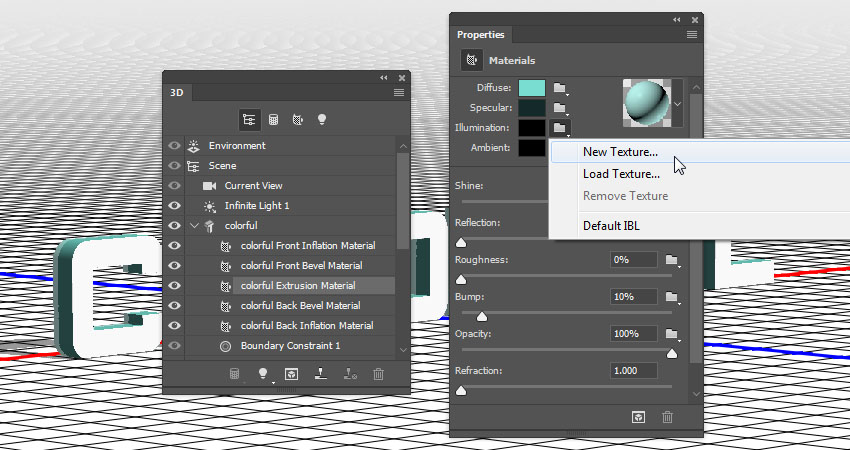Toggle visibility of colorful Front Bevel Material

click(x=175, y=266)
